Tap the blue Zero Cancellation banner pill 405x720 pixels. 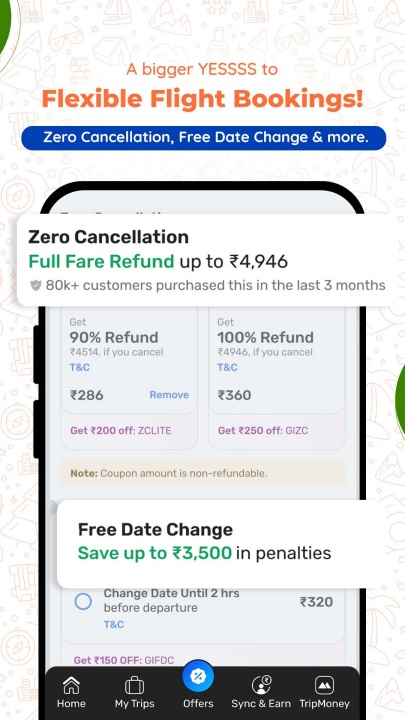point(203,138)
